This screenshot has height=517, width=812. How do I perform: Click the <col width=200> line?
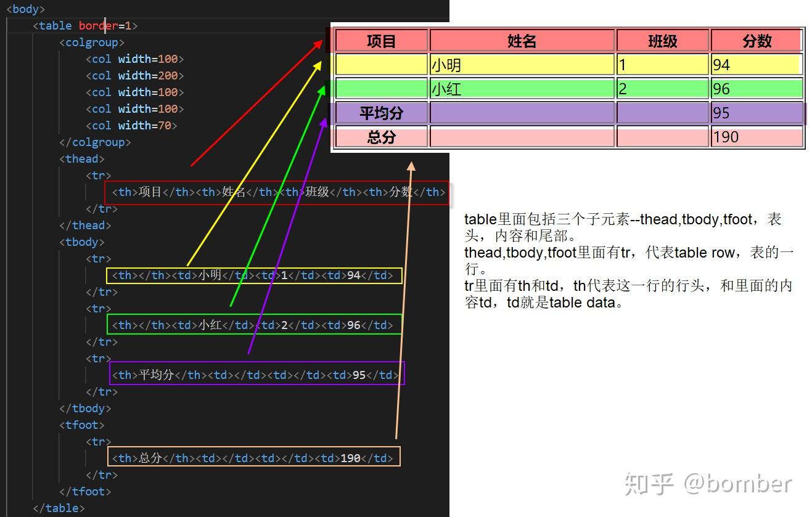(x=135, y=76)
